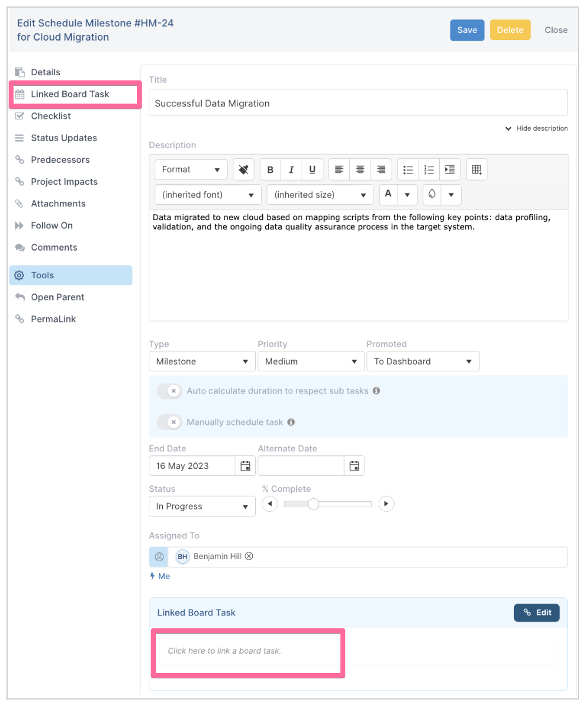Image resolution: width=588 pixels, height=706 pixels.
Task: Click the blue Save button
Action: point(467,30)
